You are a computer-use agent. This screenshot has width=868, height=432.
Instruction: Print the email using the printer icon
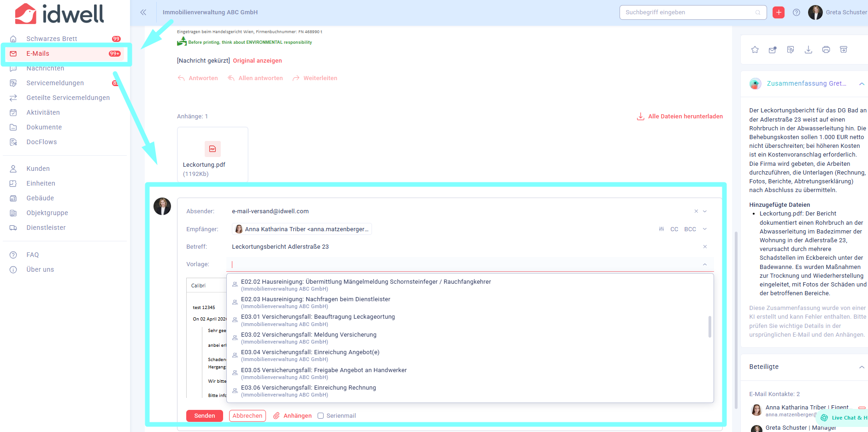coord(826,50)
